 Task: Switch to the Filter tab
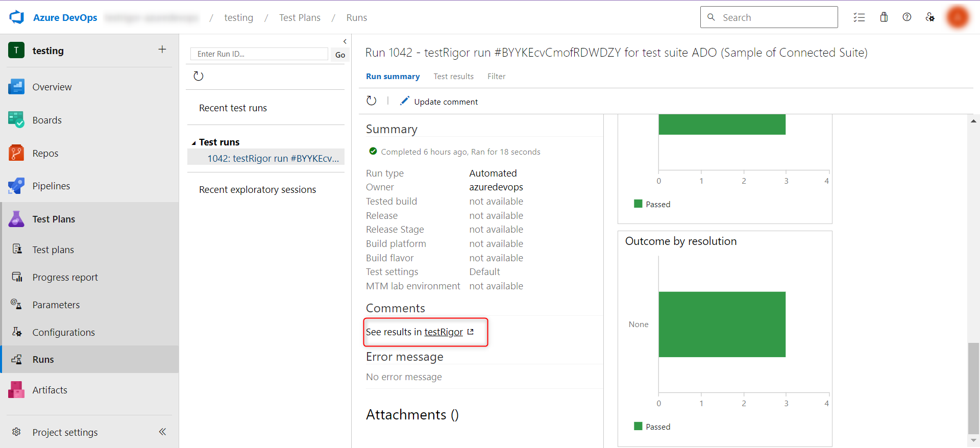(496, 77)
